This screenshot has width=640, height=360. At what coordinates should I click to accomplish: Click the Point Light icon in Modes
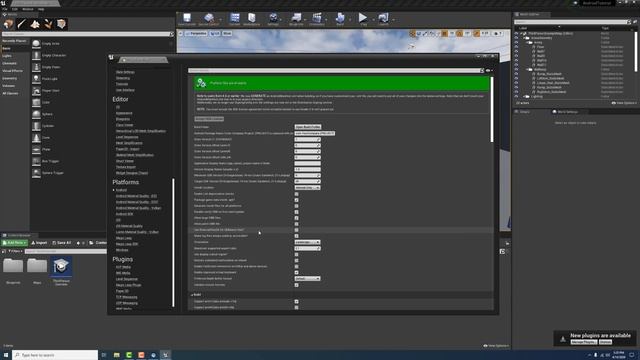coord(36,79)
